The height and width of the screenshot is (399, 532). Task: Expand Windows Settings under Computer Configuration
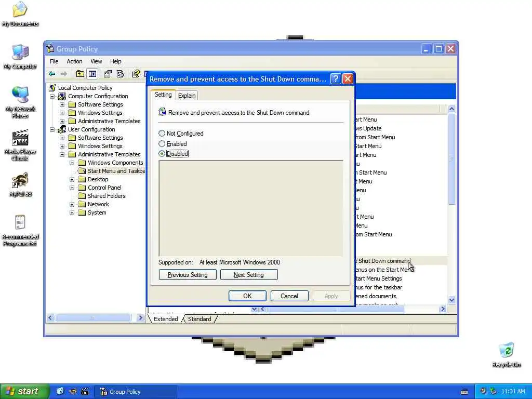pyautogui.click(x=62, y=113)
